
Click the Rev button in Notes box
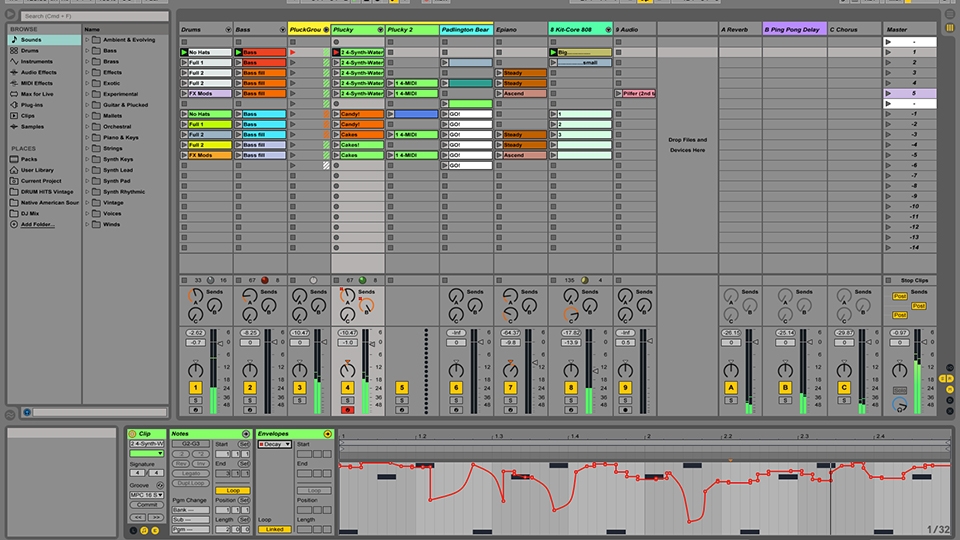pos(181,463)
